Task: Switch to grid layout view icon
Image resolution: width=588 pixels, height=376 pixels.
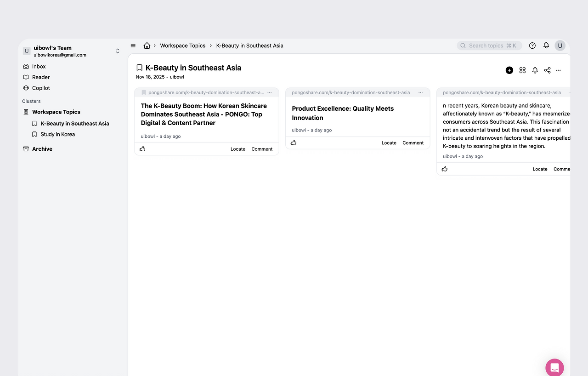Action: [x=522, y=70]
